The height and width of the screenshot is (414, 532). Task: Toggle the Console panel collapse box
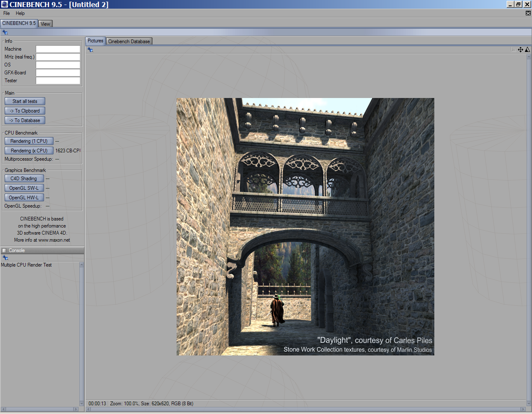tap(4, 250)
